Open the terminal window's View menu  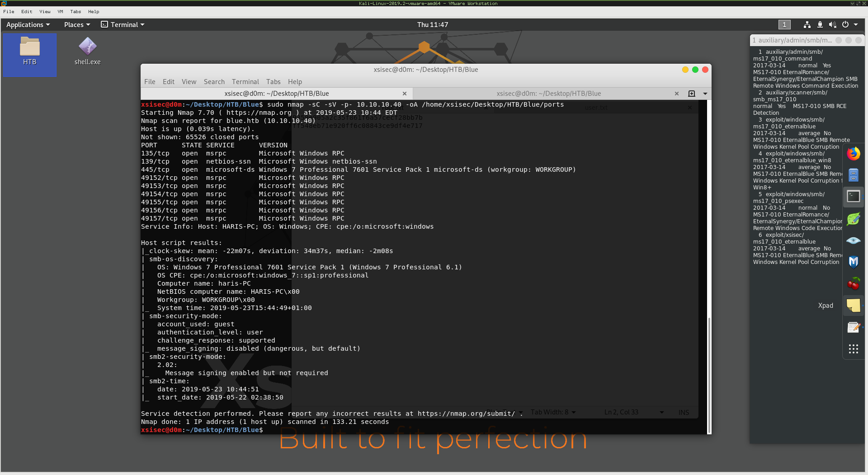pyautogui.click(x=189, y=82)
